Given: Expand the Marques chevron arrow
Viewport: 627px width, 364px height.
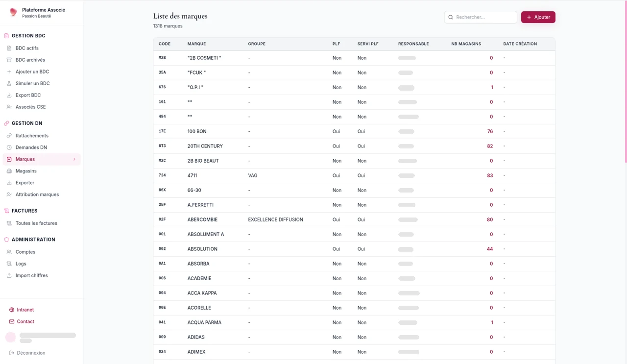Looking at the screenshot, I should coord(74,159).
